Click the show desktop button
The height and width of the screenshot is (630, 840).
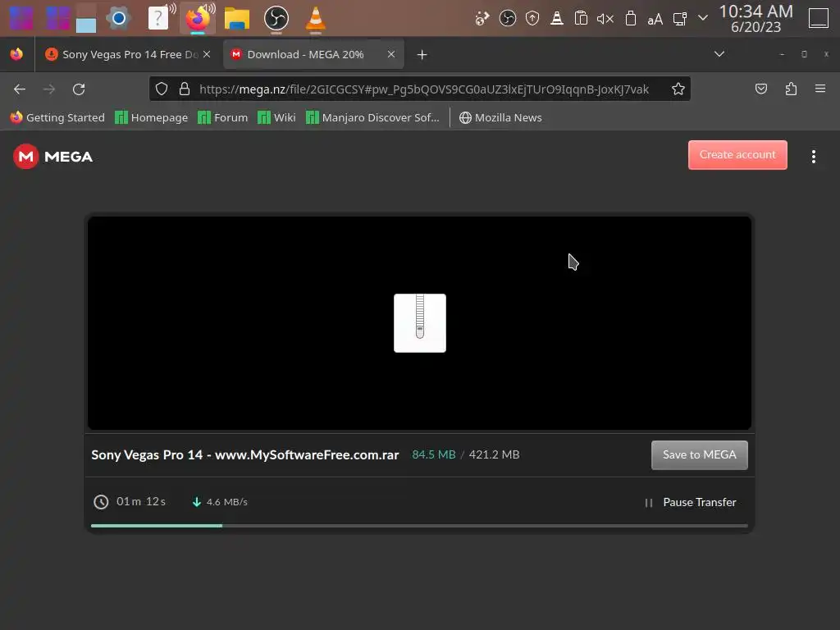(818, 18)
